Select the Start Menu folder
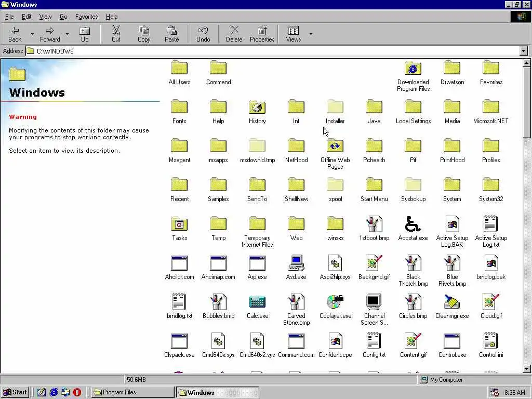The width and height of the screenshot is (532, 399). coord(374,185)
